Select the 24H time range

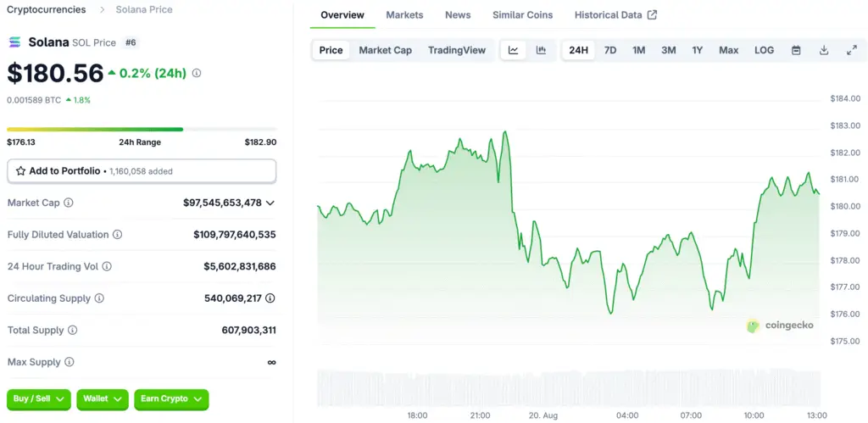578,50
